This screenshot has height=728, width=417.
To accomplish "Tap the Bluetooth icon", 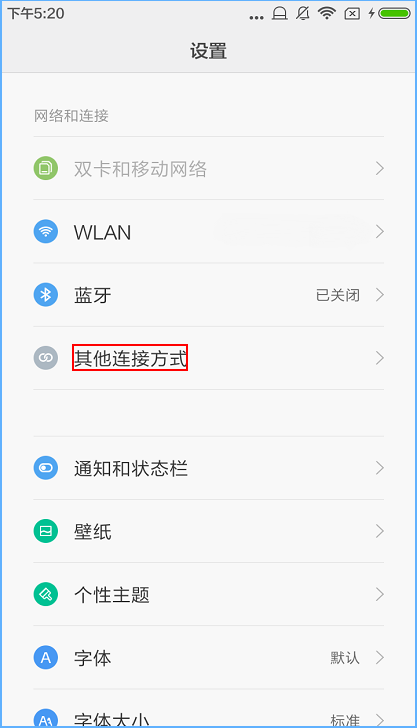I will 46,294.
